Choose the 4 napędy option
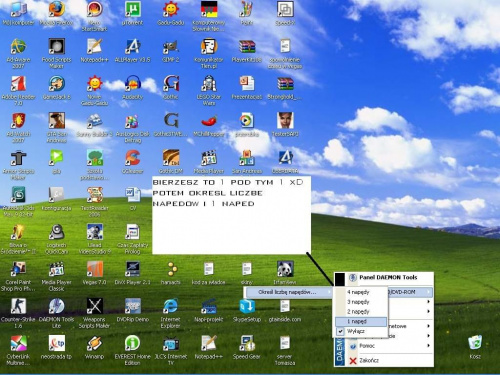Image resolution: width=500 pixels, height=375 pixels. (362, 292)
